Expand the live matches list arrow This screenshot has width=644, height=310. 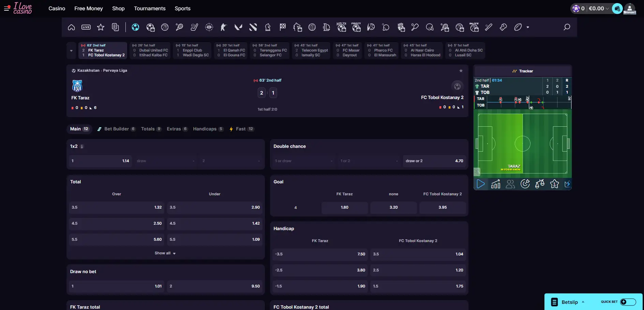(71, 51)
